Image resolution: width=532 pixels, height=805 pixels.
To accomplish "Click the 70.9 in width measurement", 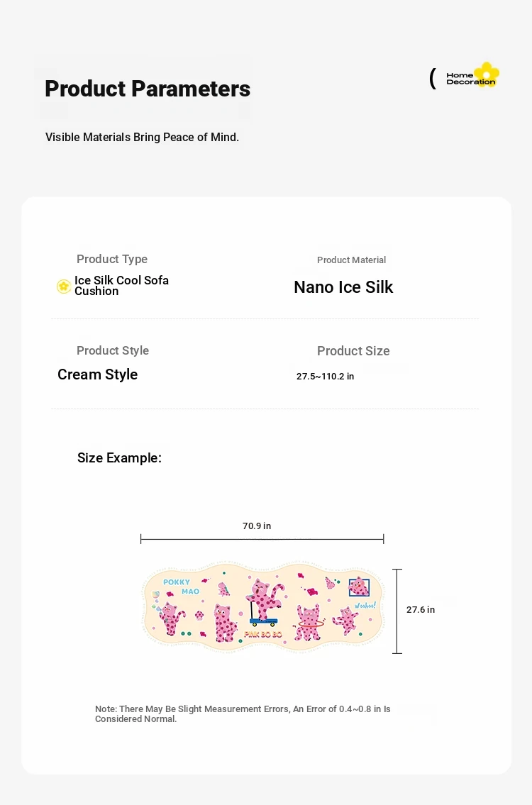I will click(x=257, y=526).
